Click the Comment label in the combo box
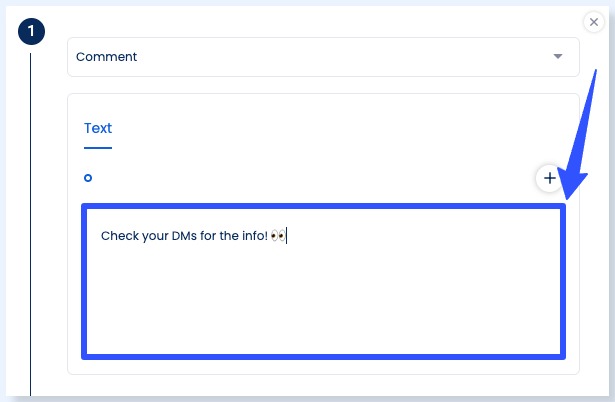615x402 pixels. click(x=107, y=57)
